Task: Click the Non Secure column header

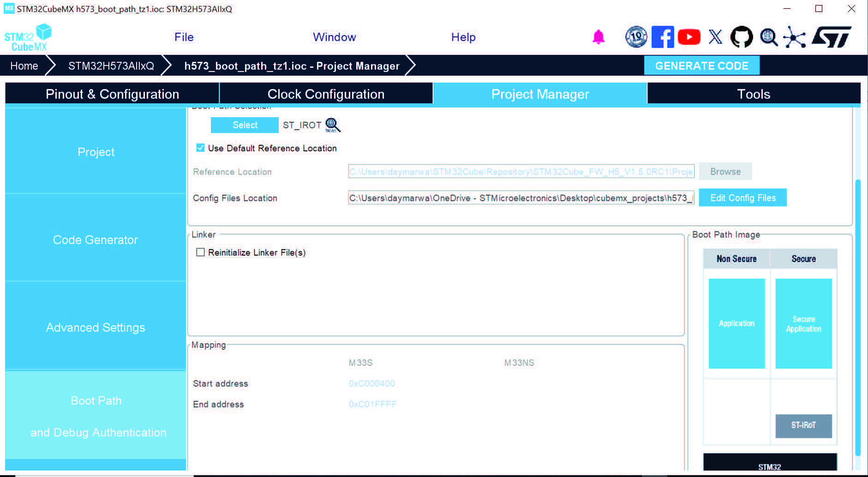Action: tap(736, 259)
